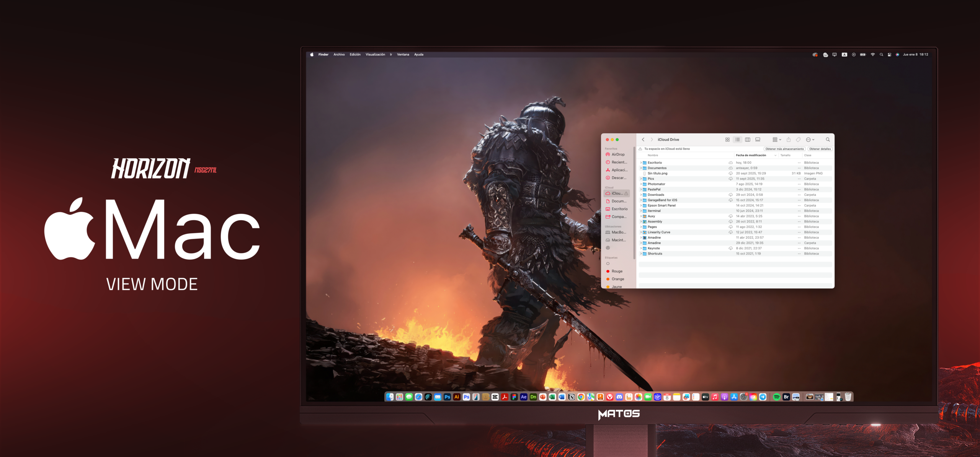Click Obtener más almacenamiento button
The image size is (980, 457).
pyautogui.click(x=784, y=149)
